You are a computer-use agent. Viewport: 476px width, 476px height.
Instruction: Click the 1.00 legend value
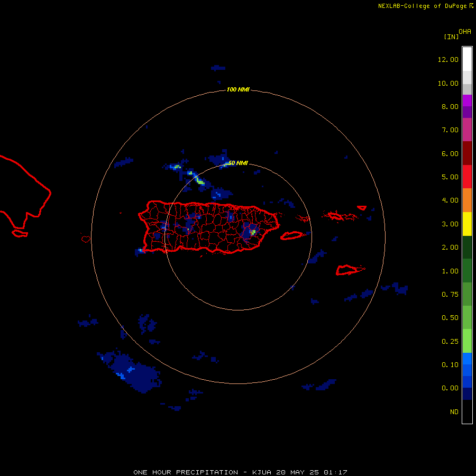click(x=450, y=271)
